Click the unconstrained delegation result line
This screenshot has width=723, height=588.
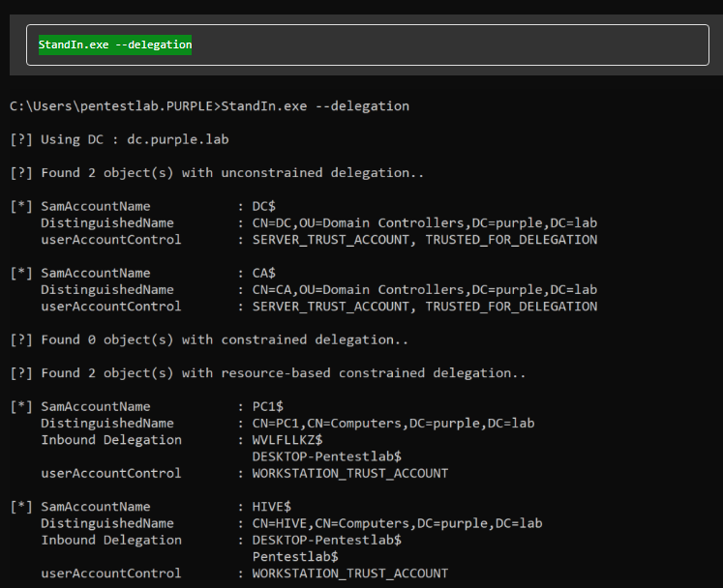pyautogui.click(x=217, y=173)
